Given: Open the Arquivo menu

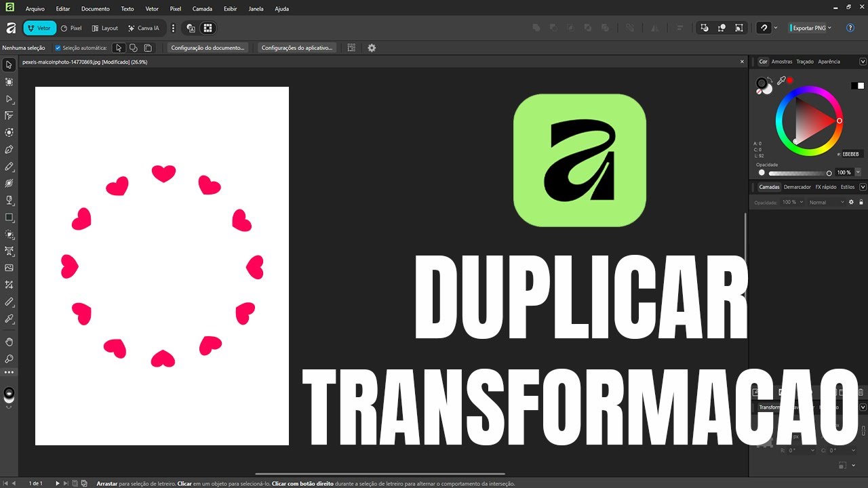Looking at the screenshot, I should point(35,9).
